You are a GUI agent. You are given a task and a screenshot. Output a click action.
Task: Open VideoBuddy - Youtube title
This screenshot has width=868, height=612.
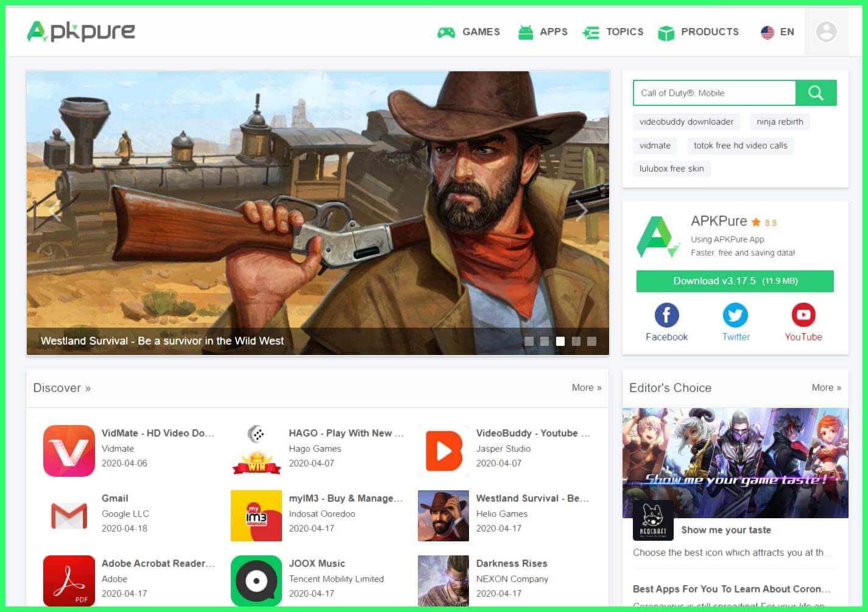click(533, 433)
